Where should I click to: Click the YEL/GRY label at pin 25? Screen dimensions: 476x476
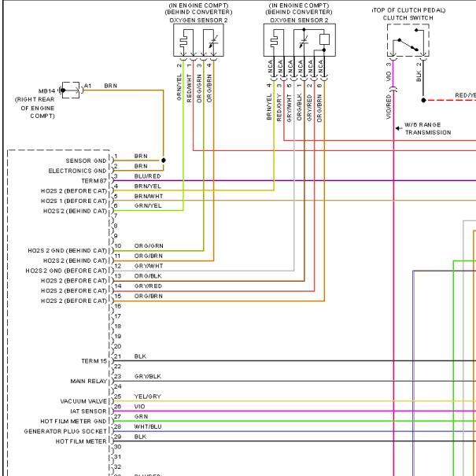click(x=148, y=397)
